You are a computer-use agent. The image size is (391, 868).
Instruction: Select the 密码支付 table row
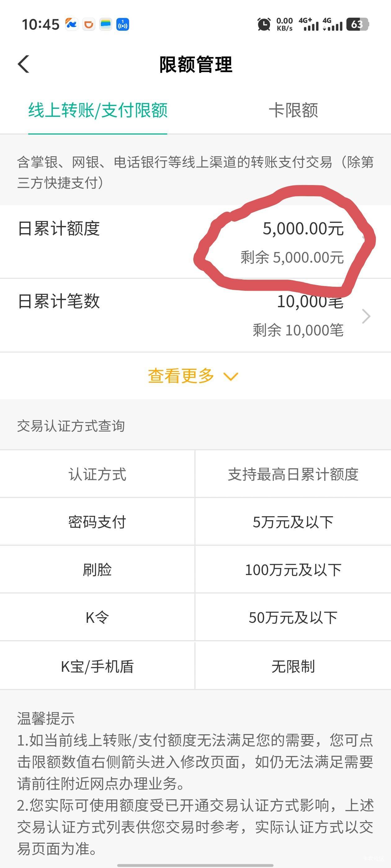[x=97, y=522]
